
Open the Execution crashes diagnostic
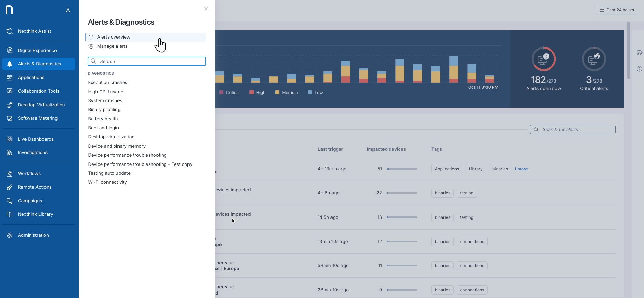click(108, 83)
